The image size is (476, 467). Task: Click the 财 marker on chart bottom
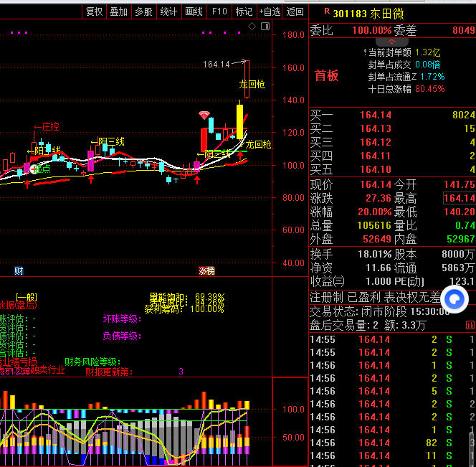point(19,270)
